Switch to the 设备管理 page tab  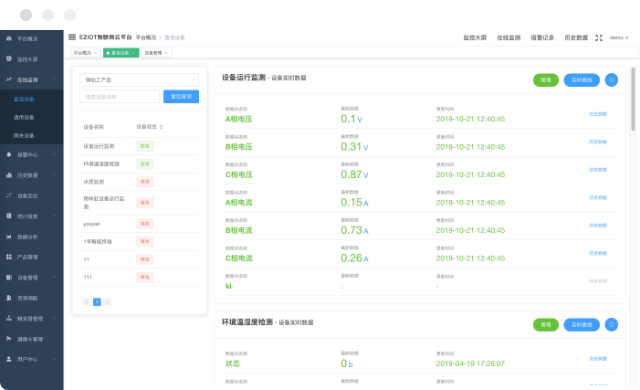tap(156, 53)
